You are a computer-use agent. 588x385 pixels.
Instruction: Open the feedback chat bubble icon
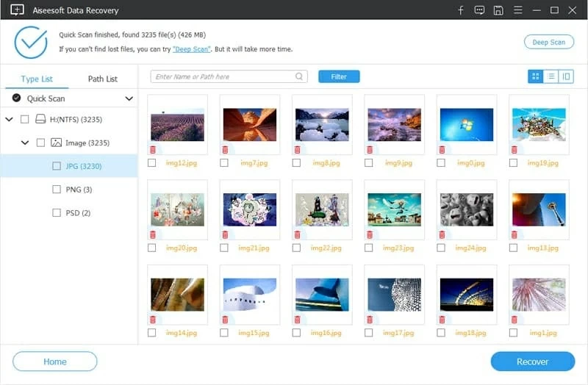[479, 10]
